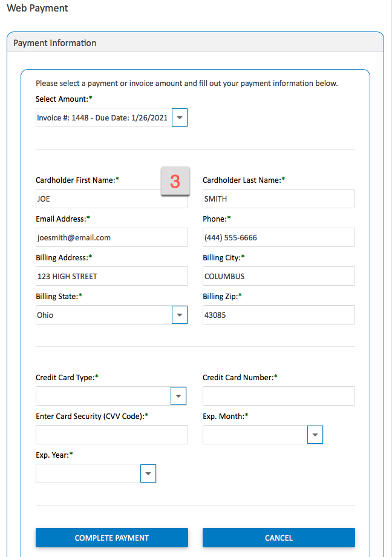The width and height of the screenshot is (392, 557).
Task: Open the Exp. Month dropdown
Action: pos(262,435)
